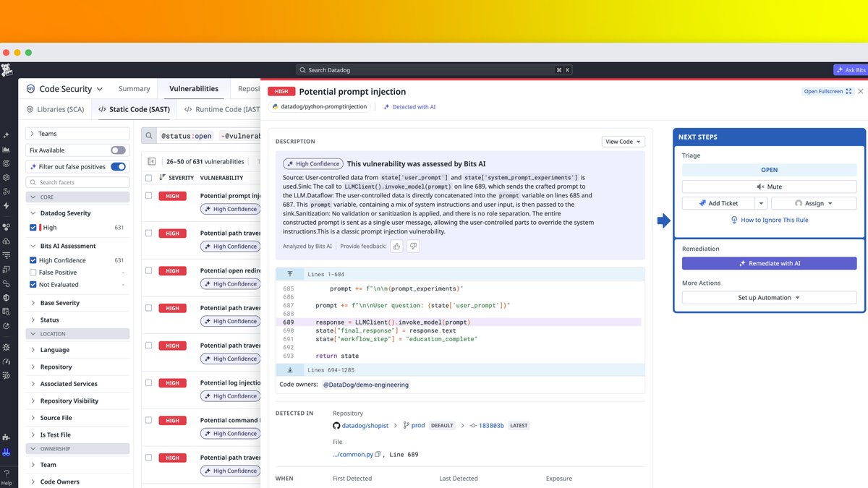Screen dimensions: 868x488
Task: Expand the Source File facet
Action: tap(33, 418)
